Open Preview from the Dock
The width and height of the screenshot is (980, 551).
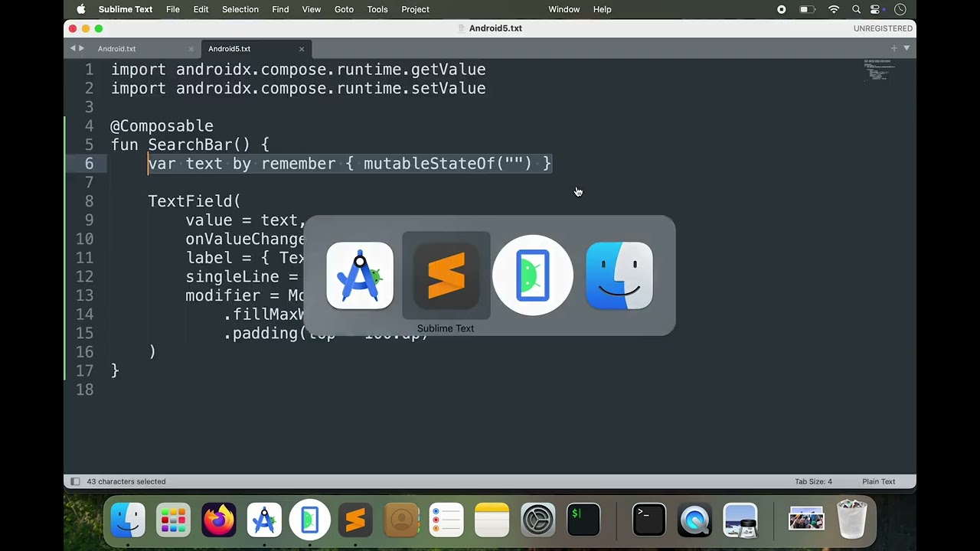click(740, 520)
